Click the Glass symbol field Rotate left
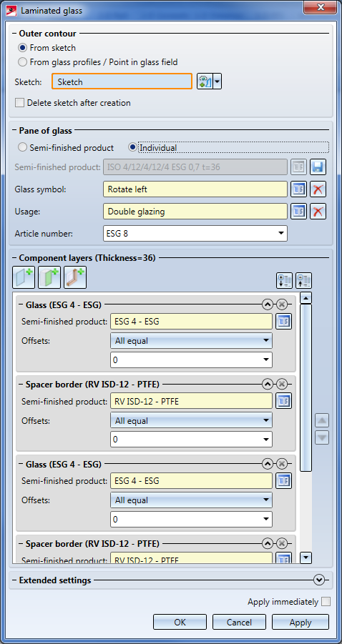 [x=195, y=189]
